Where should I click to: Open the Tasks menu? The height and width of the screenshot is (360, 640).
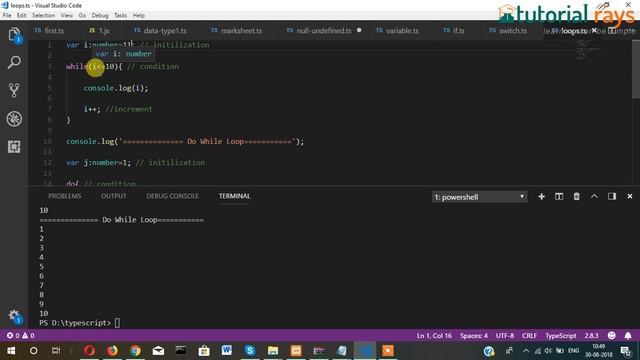pyautogui.click(x=120, y=16)
